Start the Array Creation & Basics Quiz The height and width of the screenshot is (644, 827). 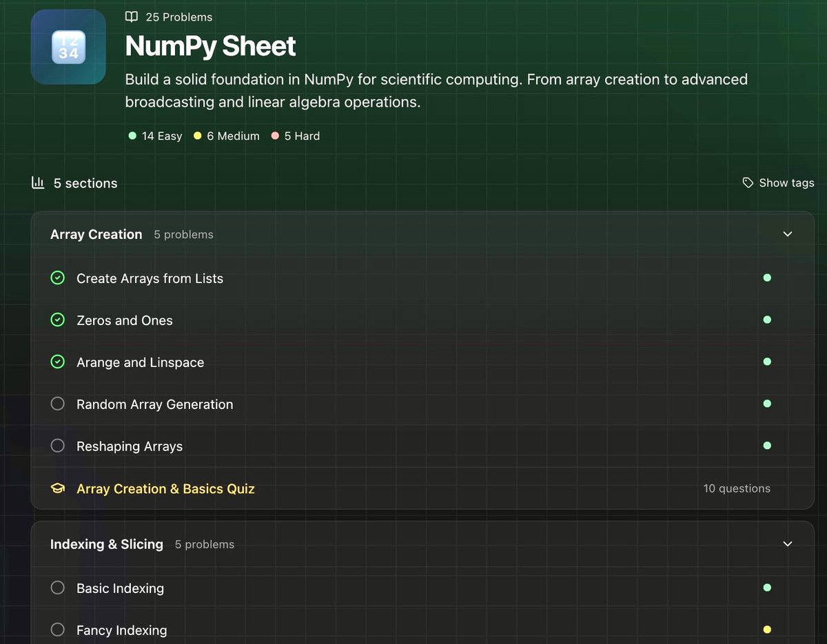pos(166,488)
